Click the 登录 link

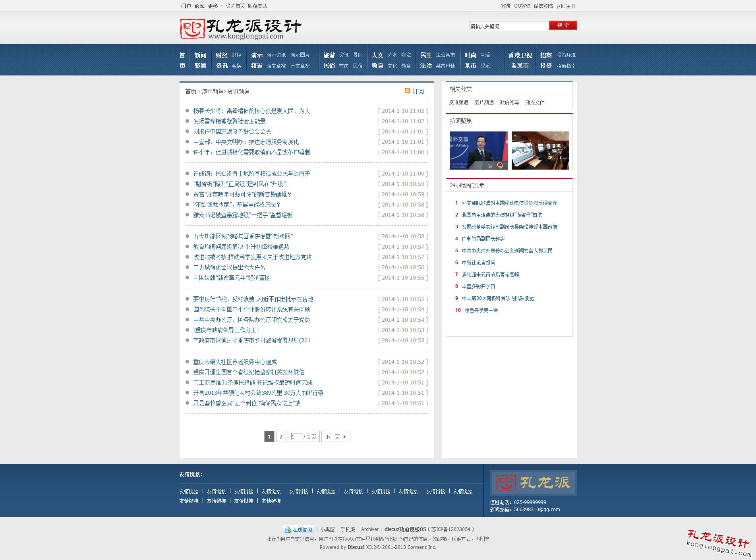click(506, 6)
